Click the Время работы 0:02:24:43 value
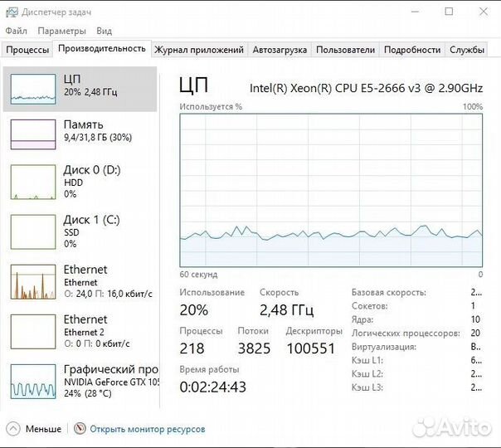 coord(213,387)
